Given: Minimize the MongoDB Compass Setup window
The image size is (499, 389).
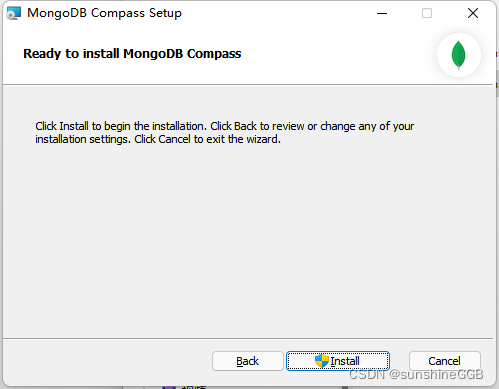Looking at the screenshot, I should (382, 13).
